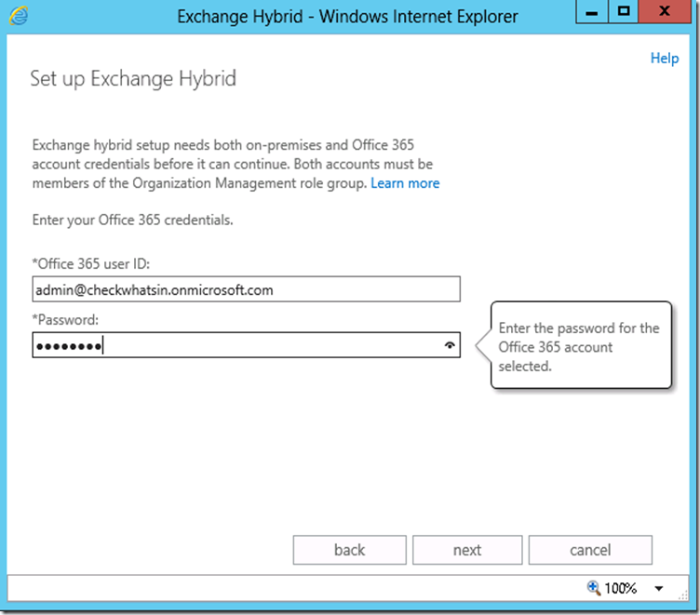The width and height of the screenshot is (700, 615).
Task: Open the zoom level dropdown arrow
Action: [658, 588]
